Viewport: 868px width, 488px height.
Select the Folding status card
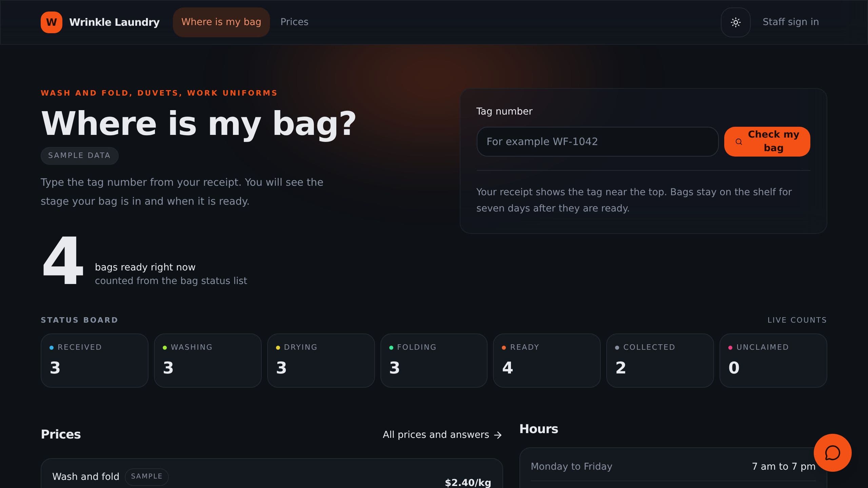434,361
